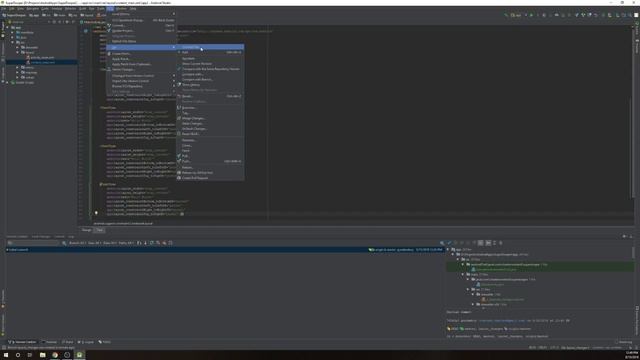Select Update Project in VCS menu
640x360 pixels.
[141, 31]
